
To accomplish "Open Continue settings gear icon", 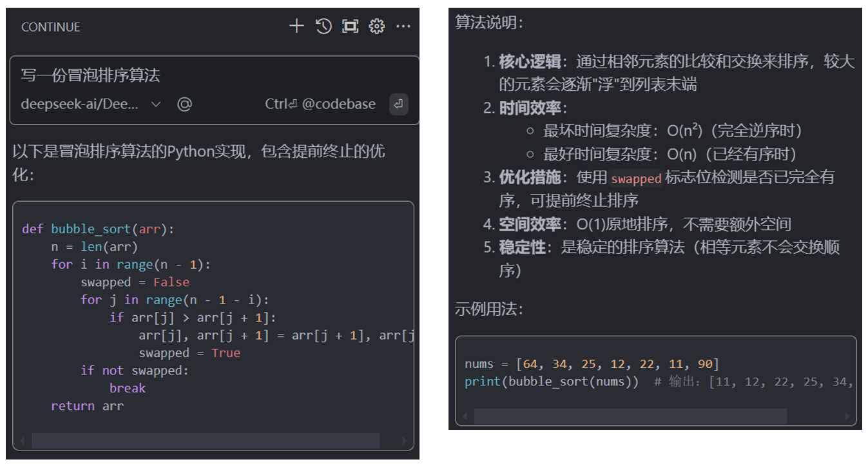I will [377, 26].
